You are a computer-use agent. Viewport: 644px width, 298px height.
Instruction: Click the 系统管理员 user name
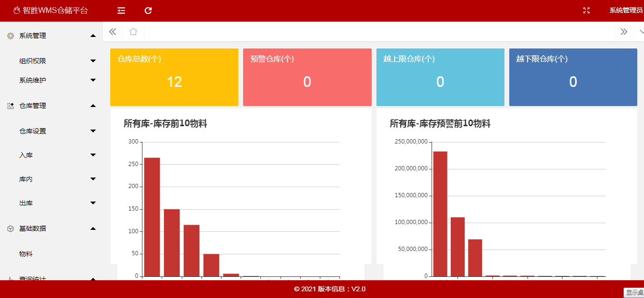625,11
